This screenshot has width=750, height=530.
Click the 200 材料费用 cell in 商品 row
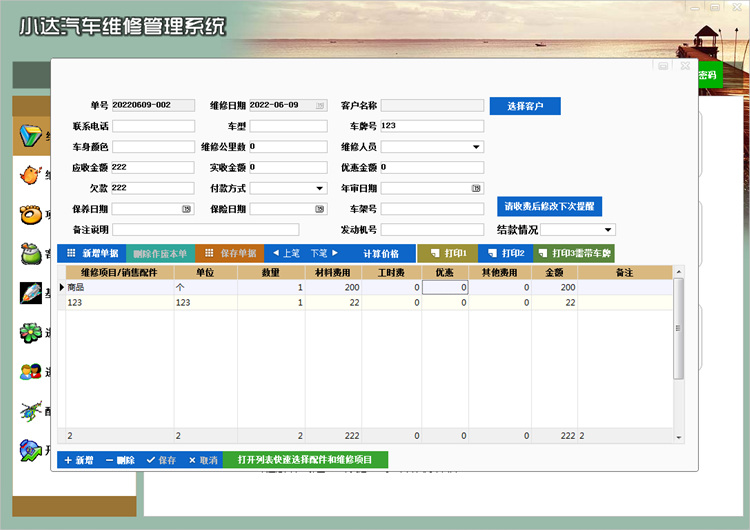(333, 287)
